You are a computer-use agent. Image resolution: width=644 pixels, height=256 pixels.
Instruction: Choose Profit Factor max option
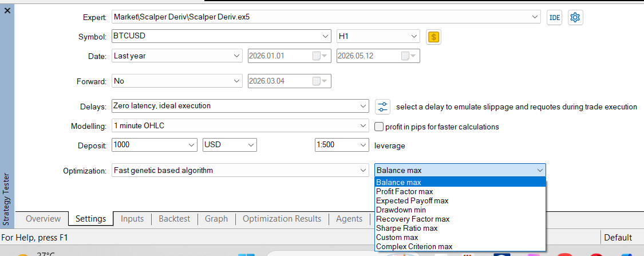(460, 191)
